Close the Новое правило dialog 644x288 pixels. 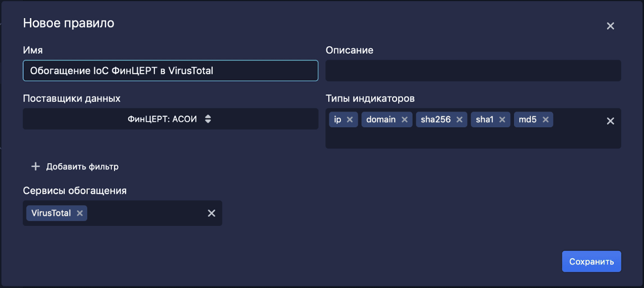(x=610, y=26)
